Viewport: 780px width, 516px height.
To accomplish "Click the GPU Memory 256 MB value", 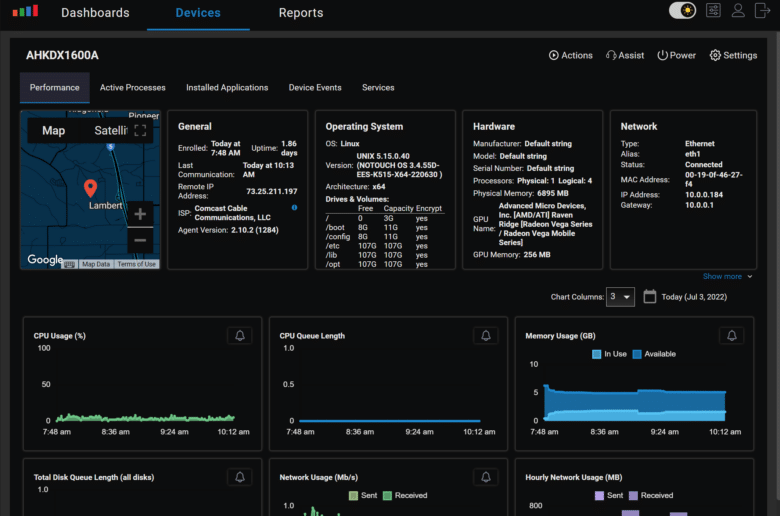I will [537, 255].
